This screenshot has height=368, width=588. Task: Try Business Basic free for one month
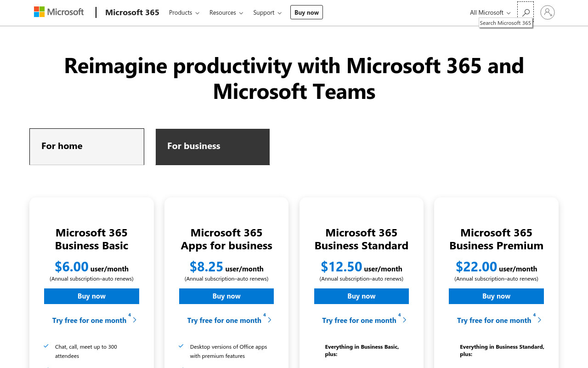[94, 320]
